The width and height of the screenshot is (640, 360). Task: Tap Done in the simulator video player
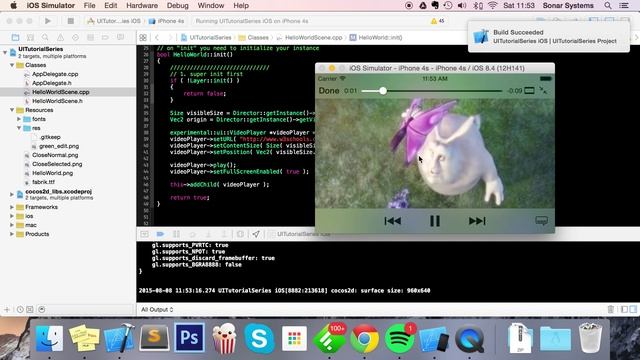point(329,90)
